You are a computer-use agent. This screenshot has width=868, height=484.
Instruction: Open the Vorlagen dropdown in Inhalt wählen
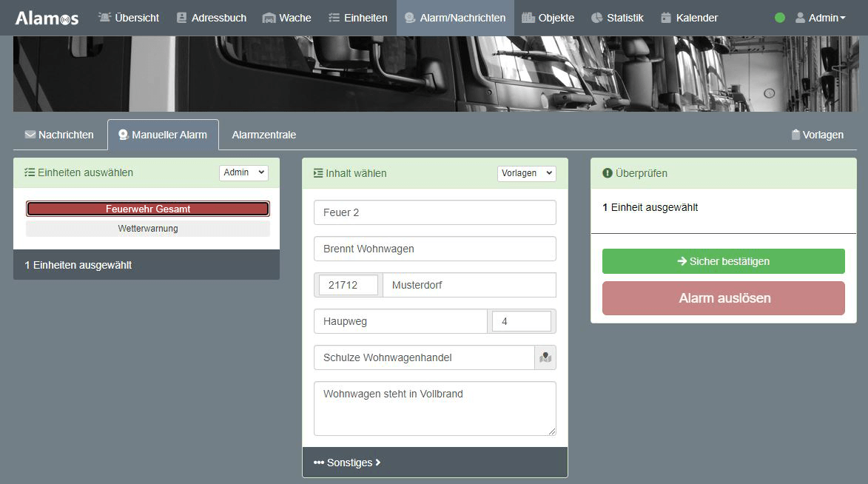click(x=526, y=173)
